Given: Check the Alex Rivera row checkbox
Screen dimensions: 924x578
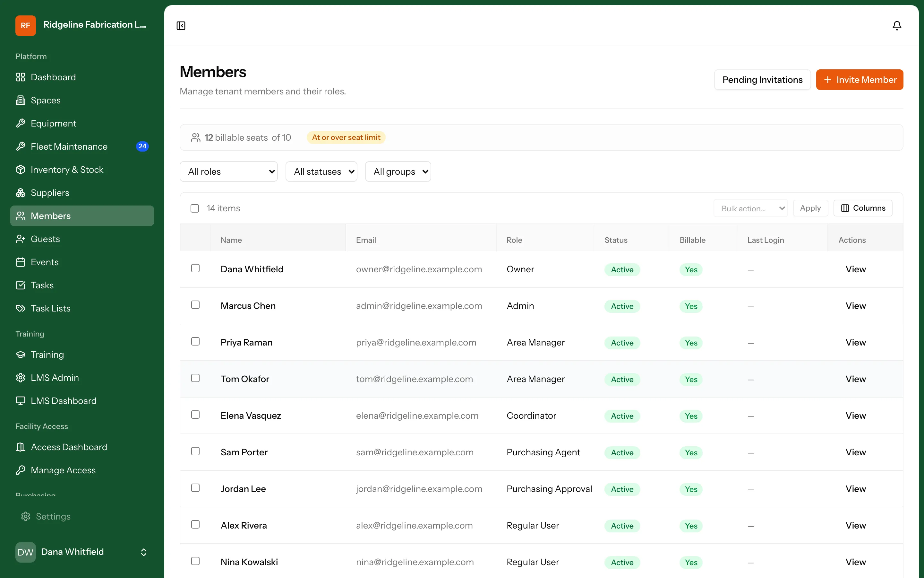Looking at the screenshot, I should [x=195, y=525].
